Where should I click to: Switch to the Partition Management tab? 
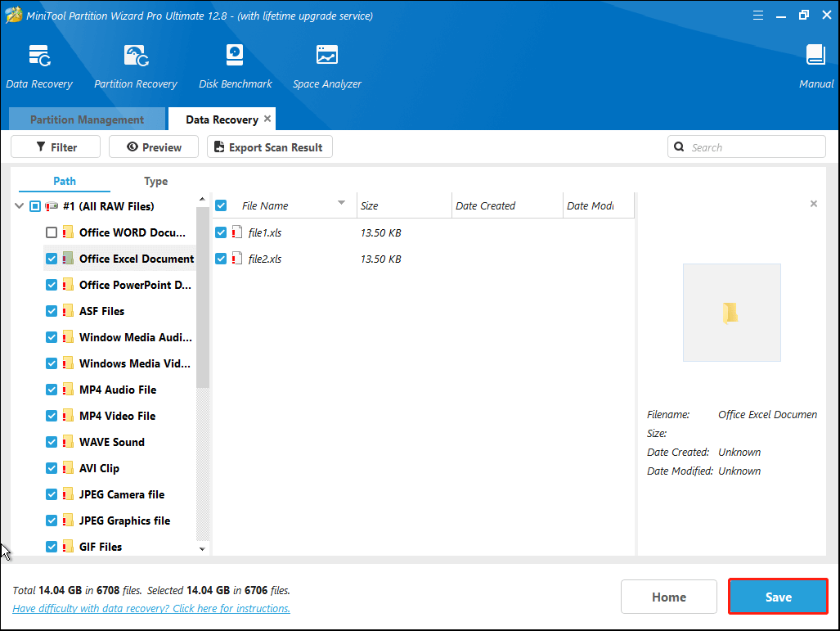point(87,119)
